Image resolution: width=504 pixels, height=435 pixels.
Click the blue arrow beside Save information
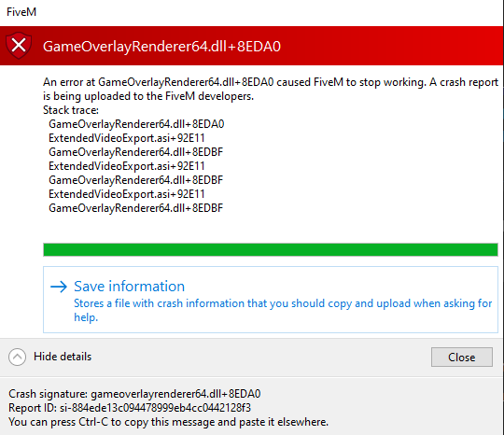[x=59, y=287]
